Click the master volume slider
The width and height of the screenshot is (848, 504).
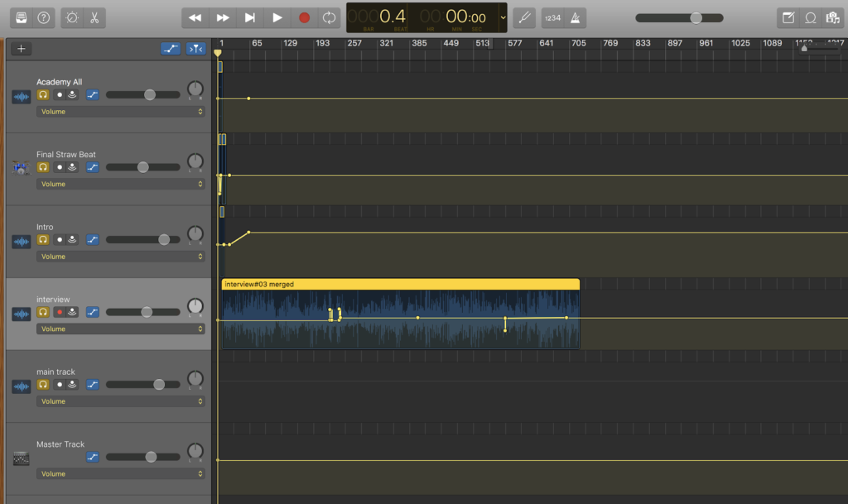[698, 17]
